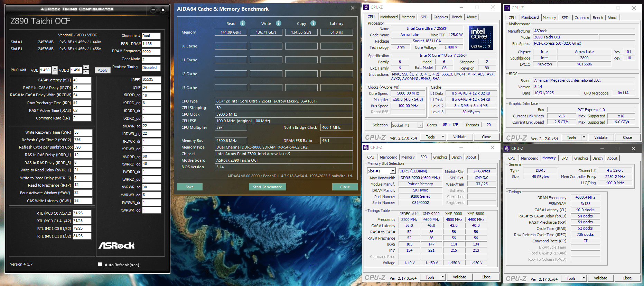Image resolution: width=644 pixels, height=286 pixels.
Task: Click Validate in the CPU-Z CPU tab window
Action: (460, 137)
